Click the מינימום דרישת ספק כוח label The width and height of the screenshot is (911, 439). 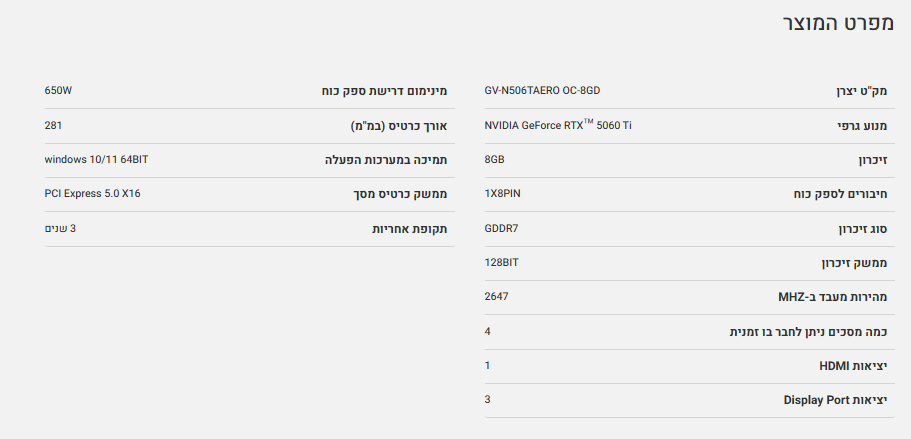click(x=384, y=91)
